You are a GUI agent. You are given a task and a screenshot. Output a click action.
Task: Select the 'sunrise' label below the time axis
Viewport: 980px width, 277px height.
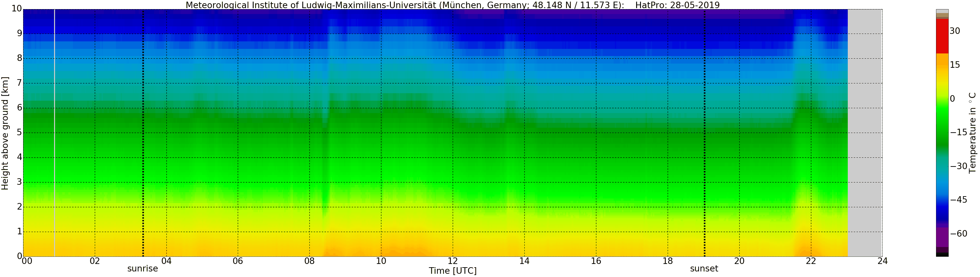pyautogui.click(x=143, y=269)
